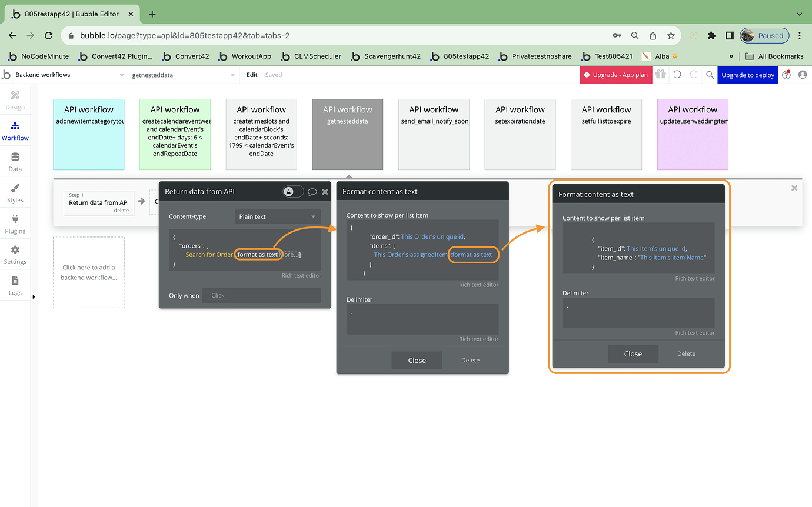Select the Data section icon

[15, 161]
